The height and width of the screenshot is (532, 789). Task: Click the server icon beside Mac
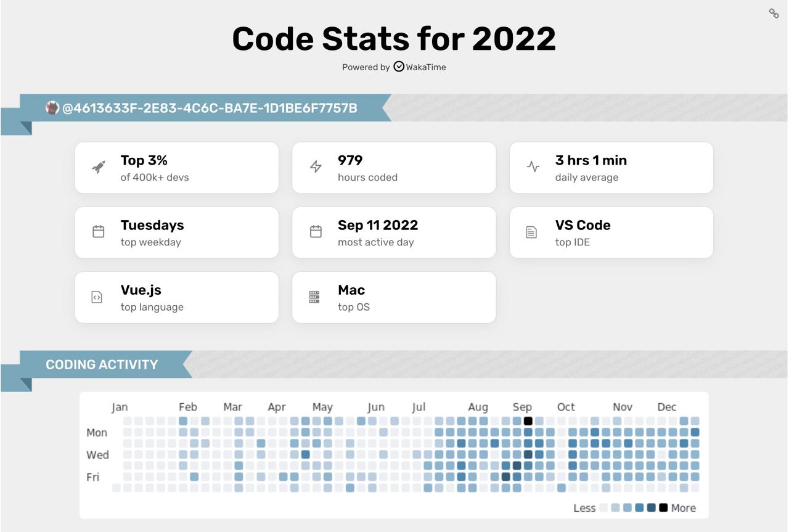point(314,297)
